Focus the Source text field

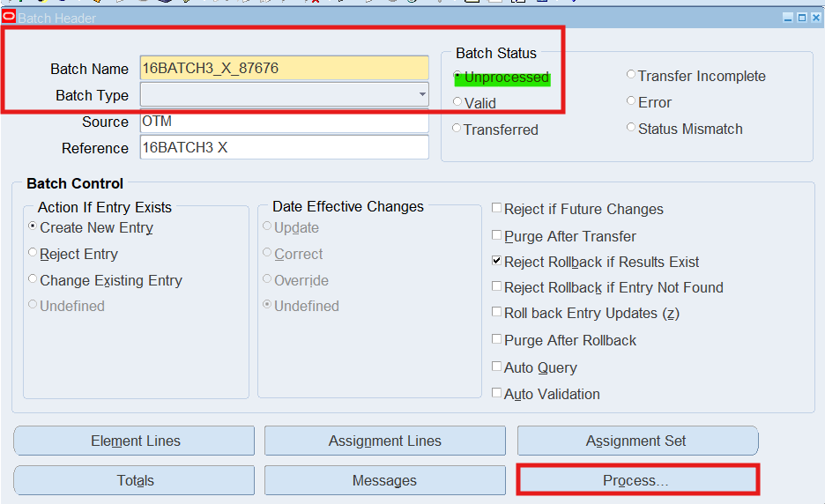click(x=284, y=122)
